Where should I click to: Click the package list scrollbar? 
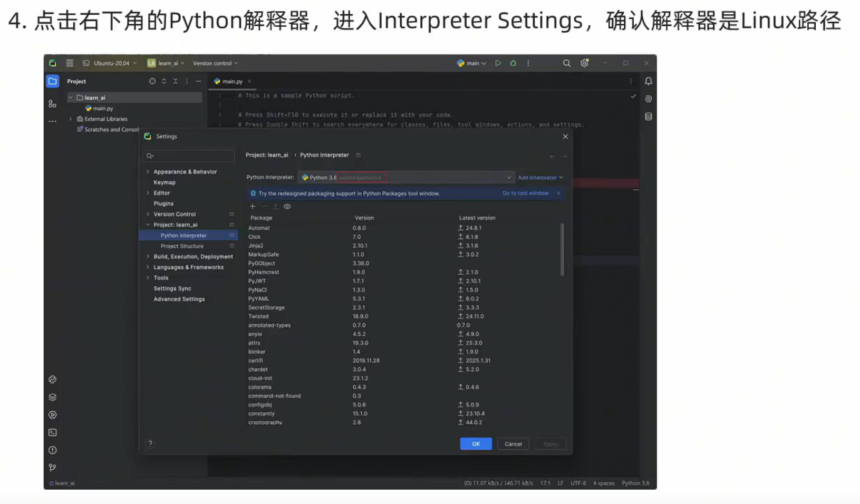pyautogui.click(x=562, y=249)
